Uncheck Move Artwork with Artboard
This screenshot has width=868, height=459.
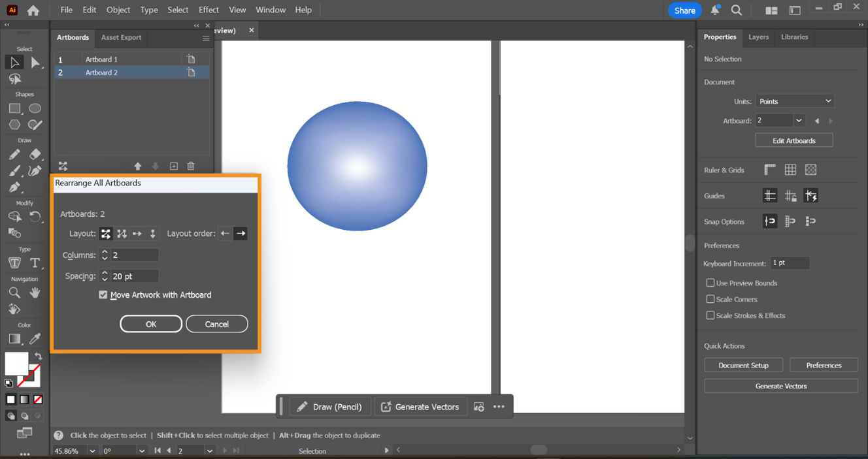point(103,294)
